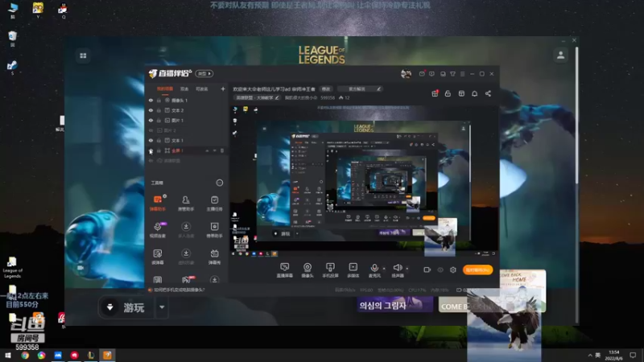Select the 全屏 1 layer row
This screenshot has width=644, height=362.
tap(187, 150)
